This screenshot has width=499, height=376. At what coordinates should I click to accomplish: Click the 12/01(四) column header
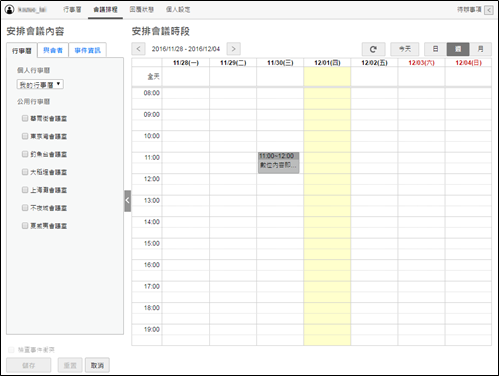[327, 63]
